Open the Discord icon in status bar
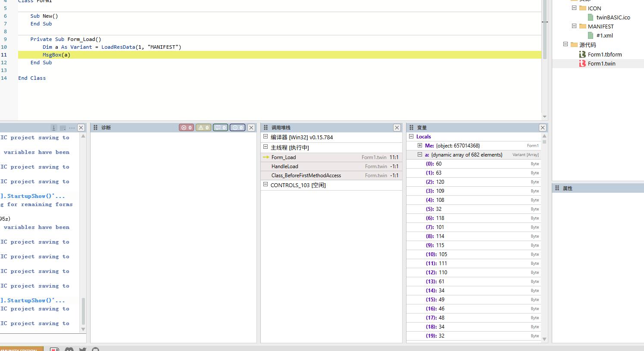644x351 pixels. click(x=69, y=349)
